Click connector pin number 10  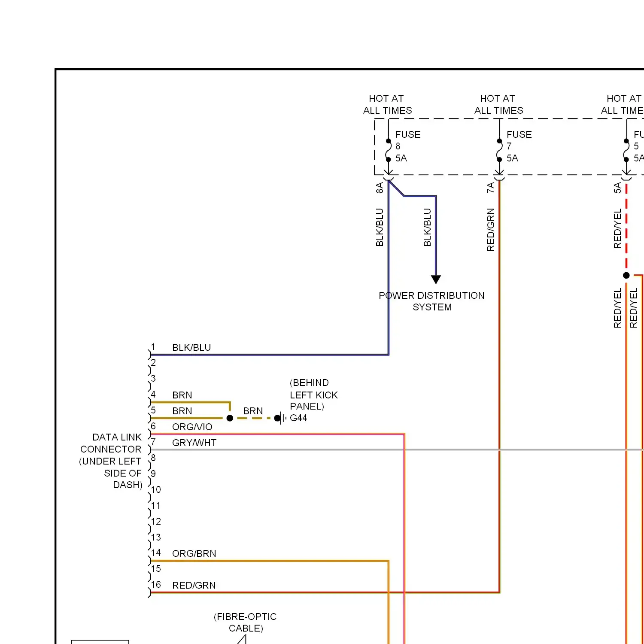pos(156,489)
